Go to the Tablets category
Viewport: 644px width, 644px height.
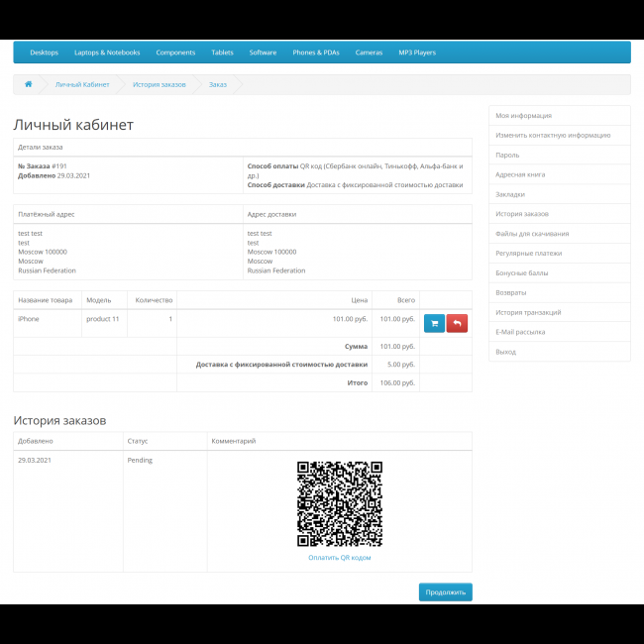222,53
